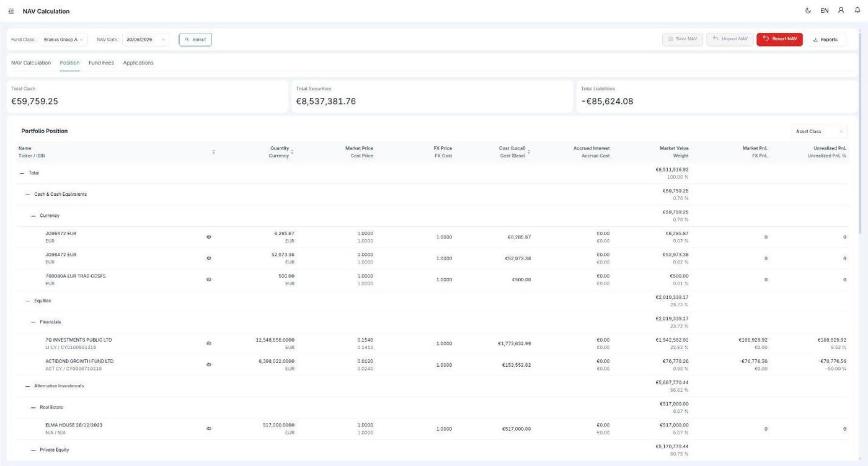The image size is (868, 466).
Task: Open the Fund Fees tab
Action: pyautogui.click(x=101, y=63)
